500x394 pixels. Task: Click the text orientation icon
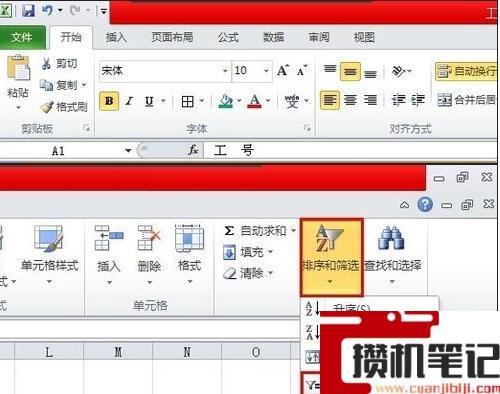[x=399, y=71]
